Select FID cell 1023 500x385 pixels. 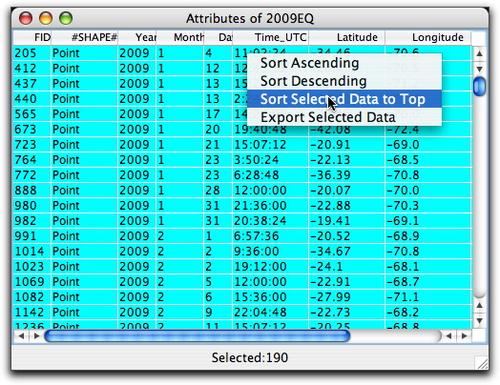coord(32,267)
